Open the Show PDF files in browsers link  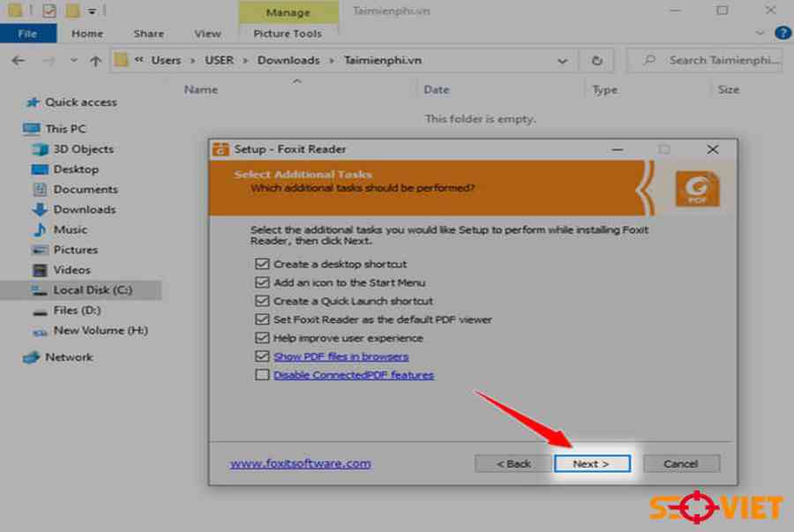341,356
